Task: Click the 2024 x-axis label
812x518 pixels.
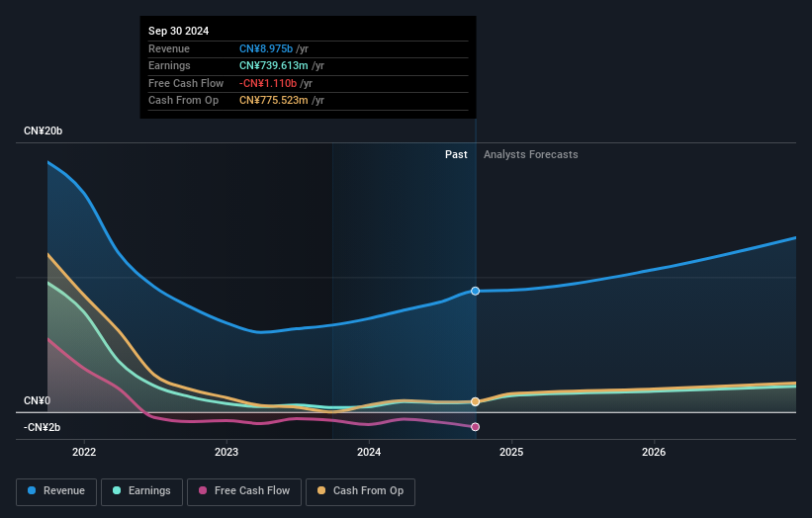Action: pos(369,453)
